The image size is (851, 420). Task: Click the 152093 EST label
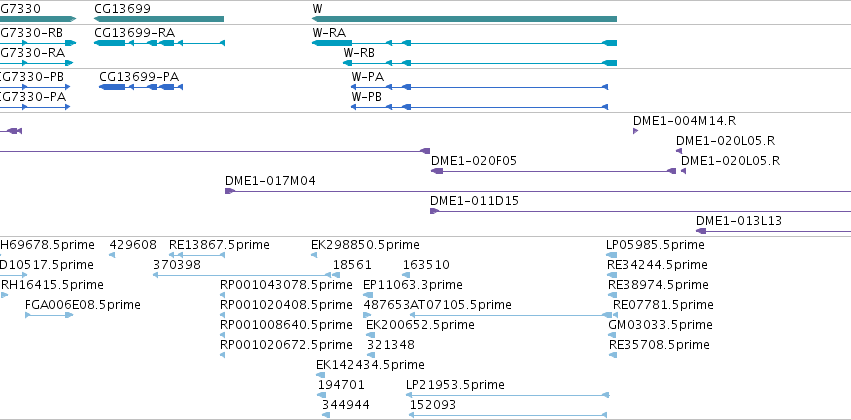coord(433,405)
